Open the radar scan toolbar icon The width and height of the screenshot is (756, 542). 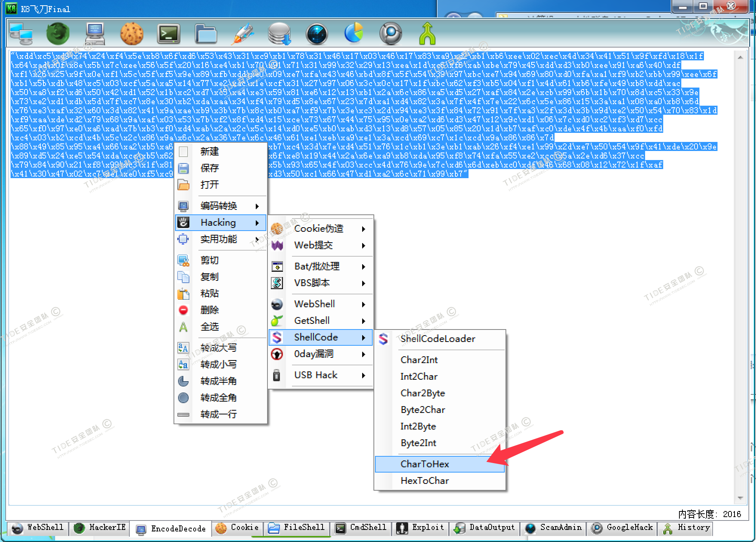point(317,34)
